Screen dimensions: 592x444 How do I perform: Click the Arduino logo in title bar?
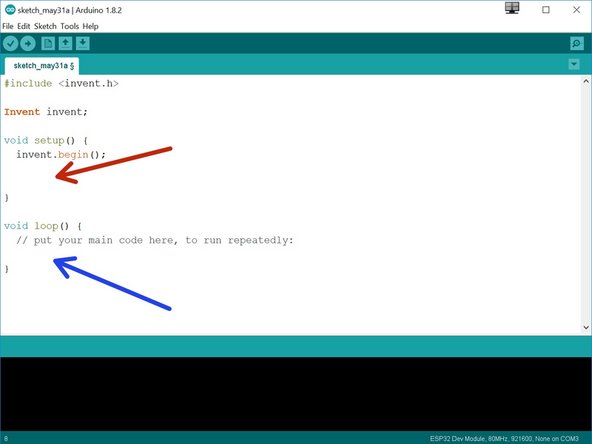click(x=10, y=10)
